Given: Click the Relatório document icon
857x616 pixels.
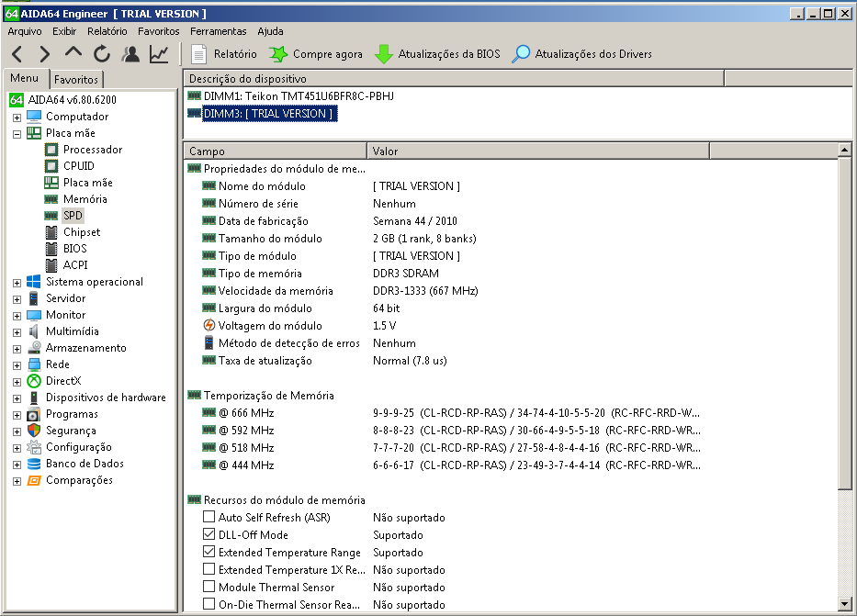Looking at the screenshot, I should 199,54.
